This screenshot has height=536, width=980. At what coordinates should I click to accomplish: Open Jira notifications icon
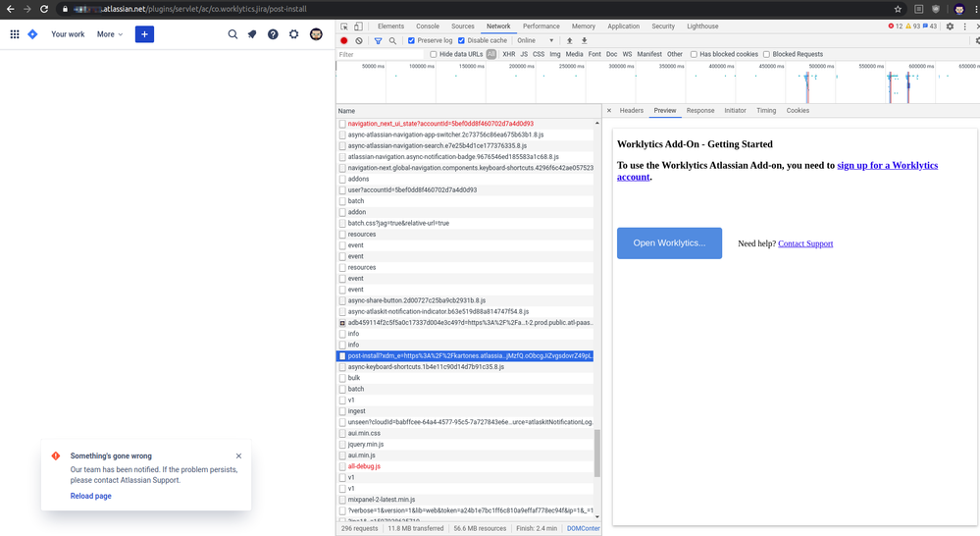tap(252, 34)
